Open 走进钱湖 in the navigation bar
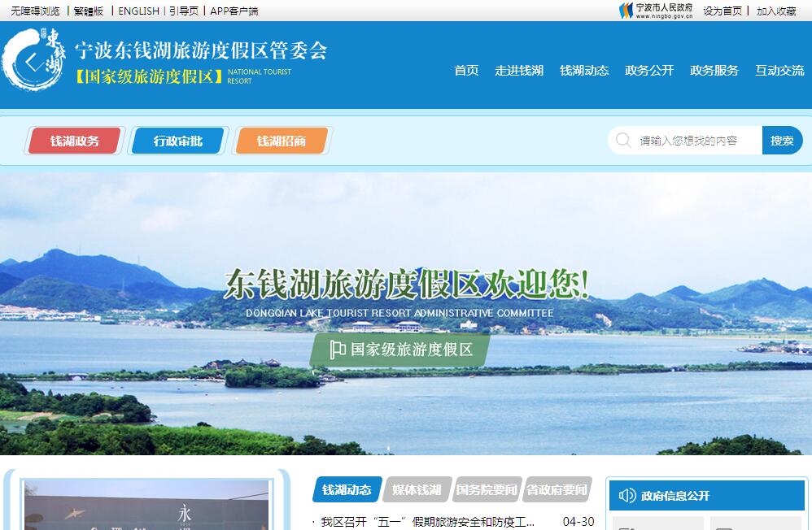812x530 pixels. click(x=519, y=71)
